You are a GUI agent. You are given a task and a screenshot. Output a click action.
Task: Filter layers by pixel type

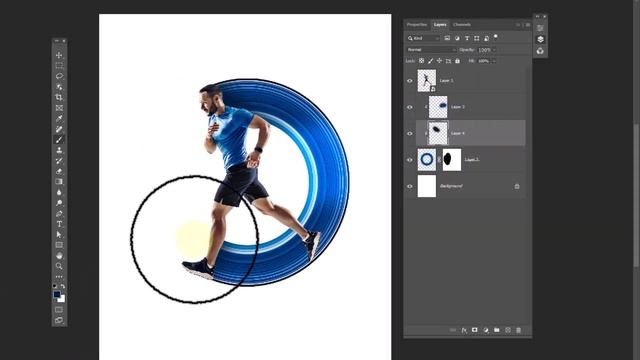447,38
